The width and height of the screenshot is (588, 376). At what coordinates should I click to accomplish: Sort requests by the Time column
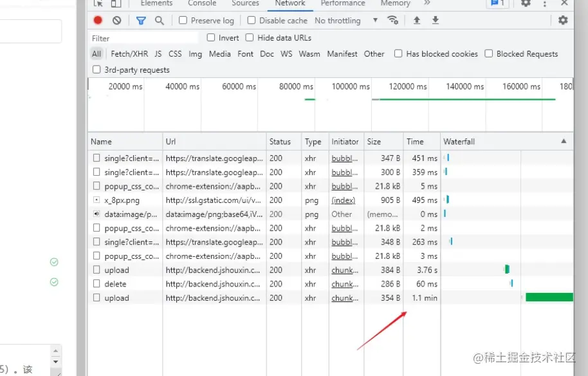[x=415, y=141]
